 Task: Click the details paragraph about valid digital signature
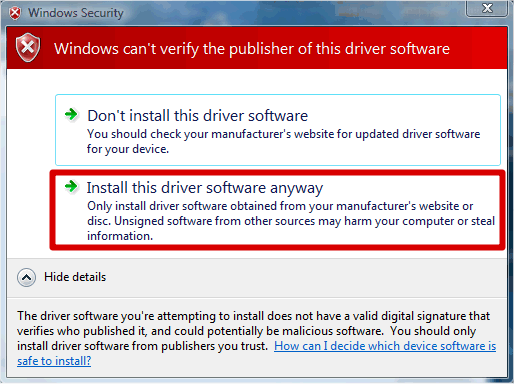[x=257, y=338]
